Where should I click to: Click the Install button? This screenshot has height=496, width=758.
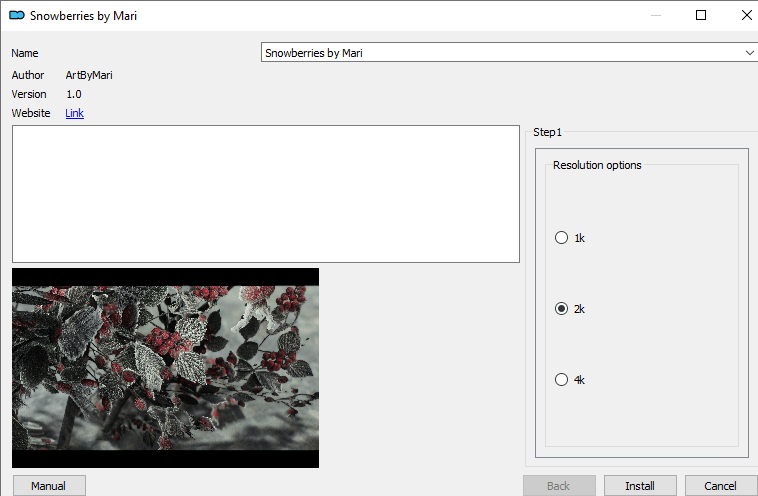point(640,485)
